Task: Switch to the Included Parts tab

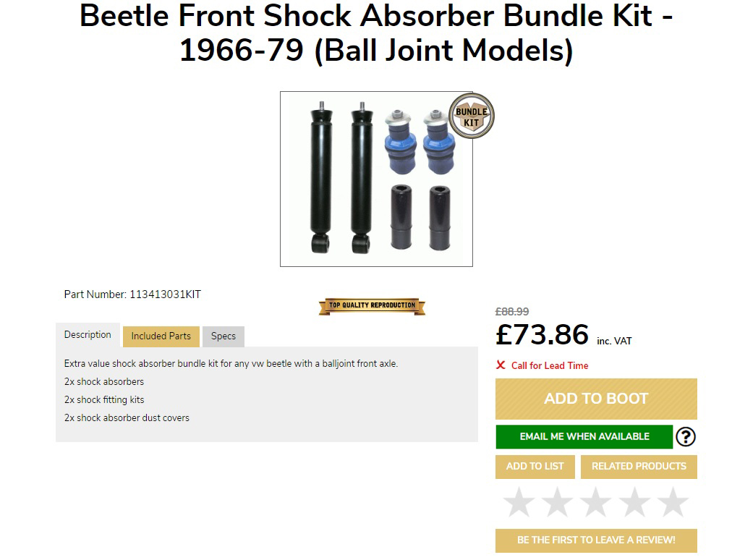Action: [x=161, y=336]
